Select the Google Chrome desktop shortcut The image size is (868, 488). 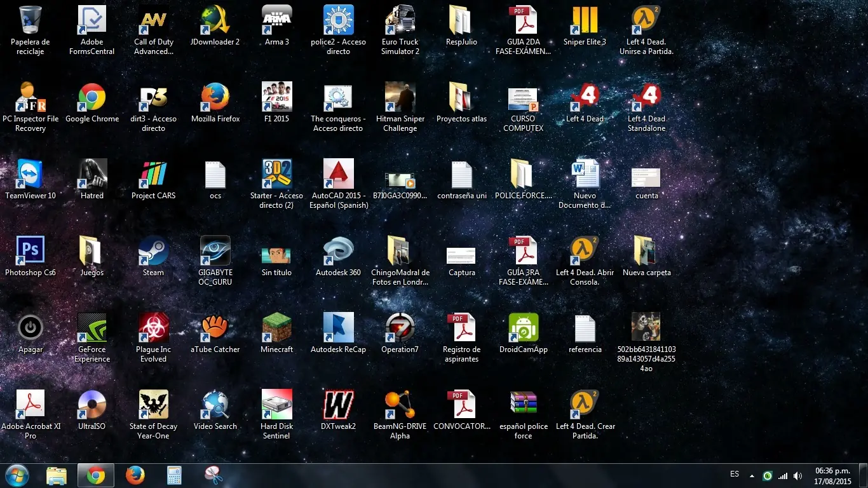92,97
